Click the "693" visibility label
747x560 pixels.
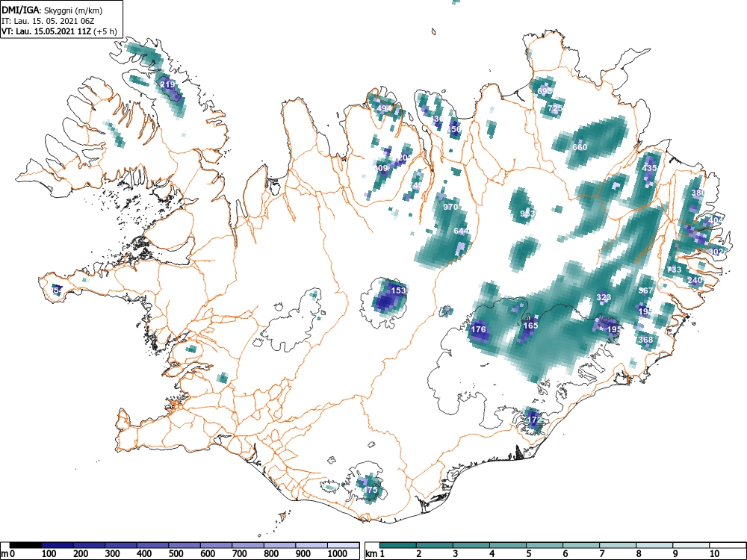tap(545, 91)
